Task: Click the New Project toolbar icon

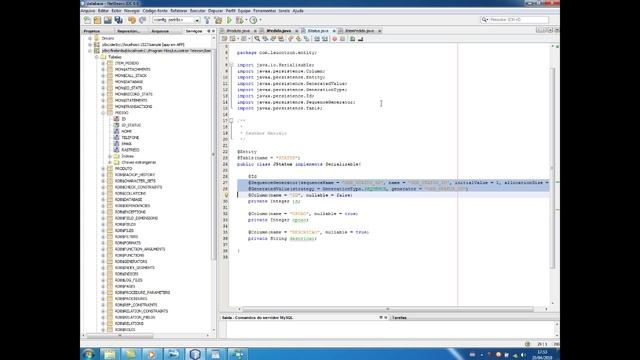Action: pos(97,20)
